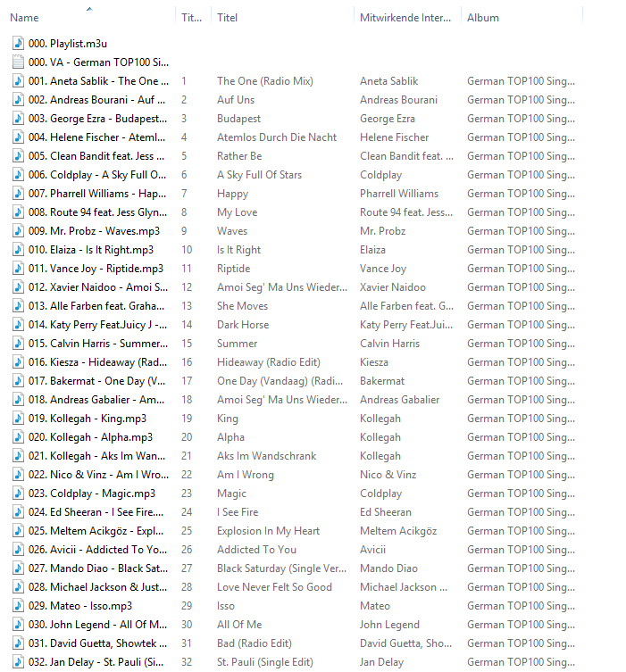This screenshot has height=672, width=626.
Task: Click artist 'Ed Sheeran' in the artist column
Action: coord(386,512)
